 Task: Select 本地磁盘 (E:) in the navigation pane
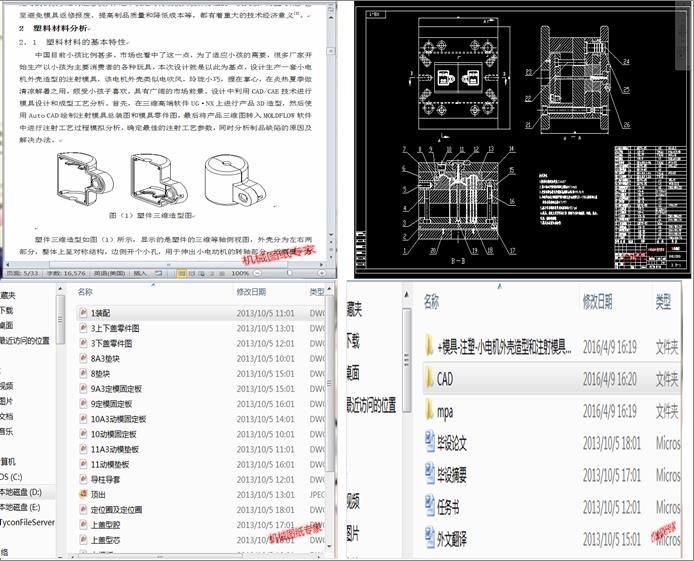tap(20, 507)
